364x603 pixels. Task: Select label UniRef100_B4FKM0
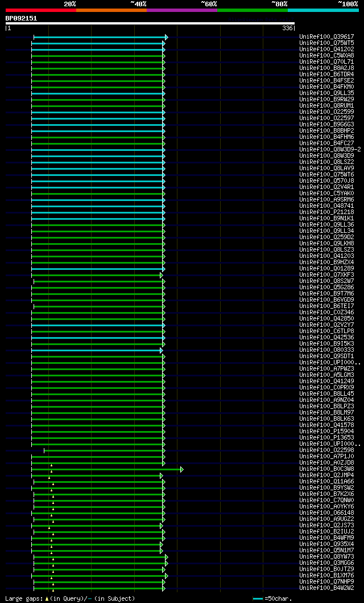tap(326, 87)
